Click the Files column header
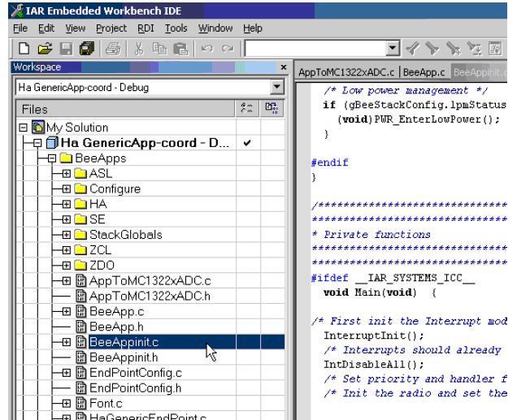 coord(126,109)
